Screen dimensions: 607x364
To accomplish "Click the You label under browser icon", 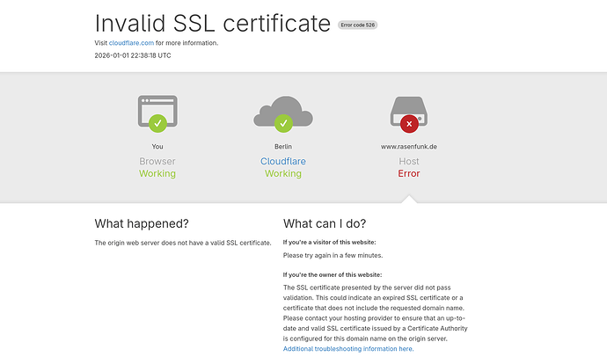I will (157, 147).
